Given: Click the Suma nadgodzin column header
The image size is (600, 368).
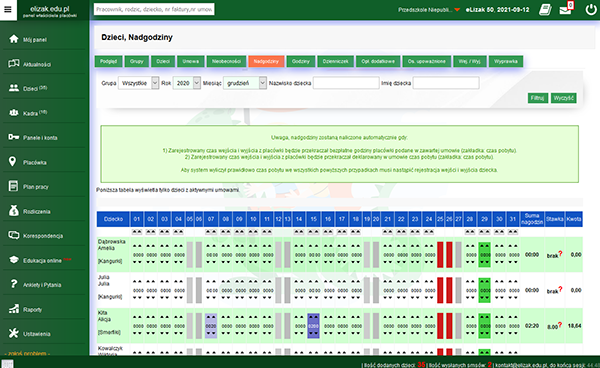Looking at the screenshot, I should coord(532,219).
